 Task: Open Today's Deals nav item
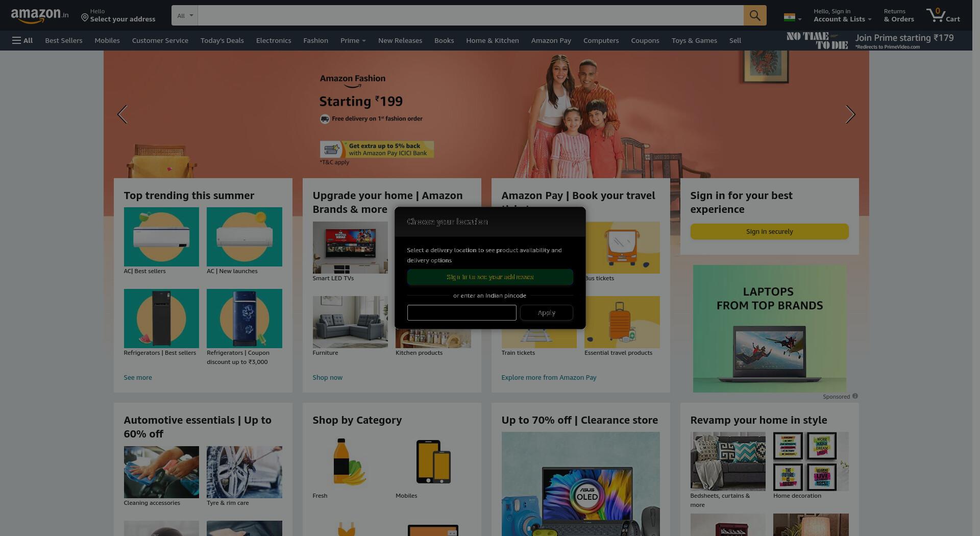222,40
